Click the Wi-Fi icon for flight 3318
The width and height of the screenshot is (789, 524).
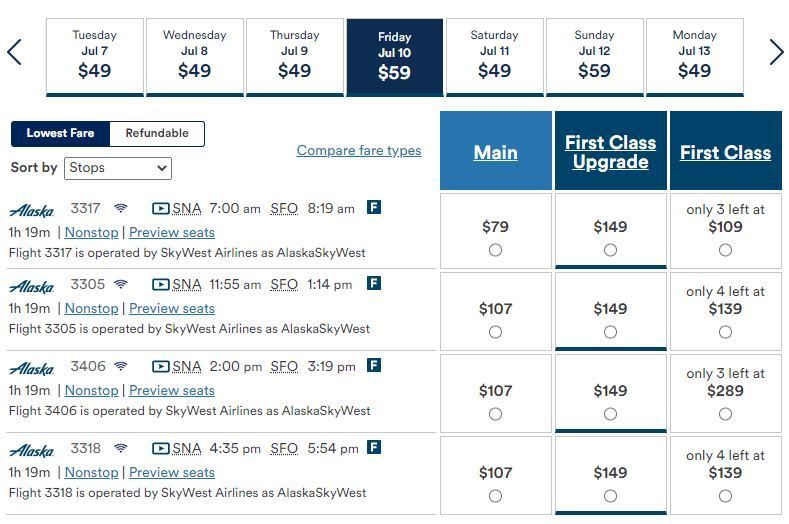coord(121,449)
